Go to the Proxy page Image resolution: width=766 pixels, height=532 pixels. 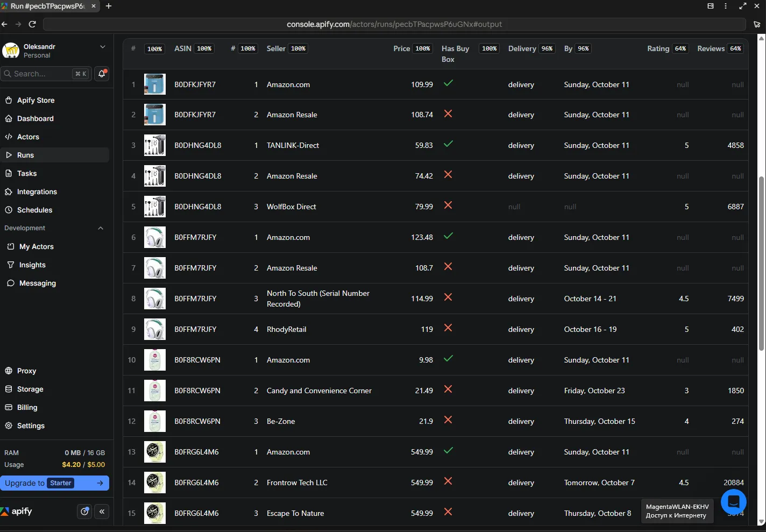tap(26, 371)
